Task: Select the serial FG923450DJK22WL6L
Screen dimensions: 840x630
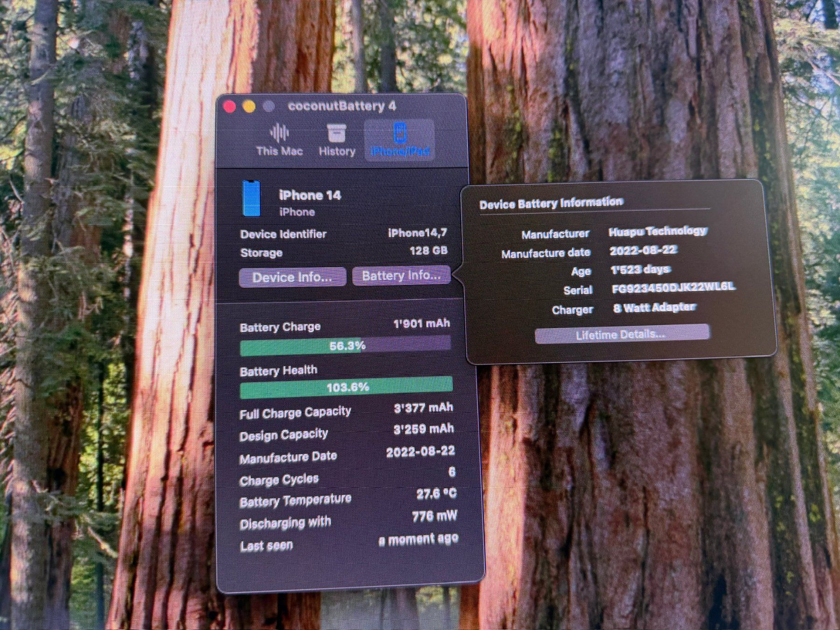Action: click(x=673, y=287)
